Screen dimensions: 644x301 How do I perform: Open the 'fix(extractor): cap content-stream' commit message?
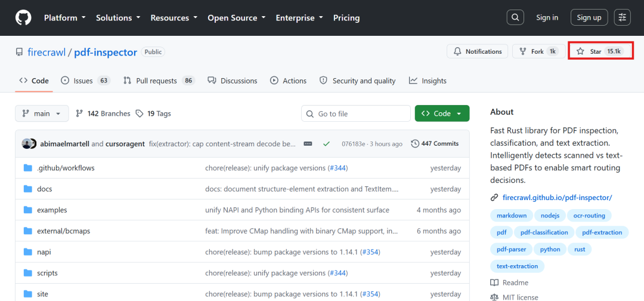tap(222, 144)
